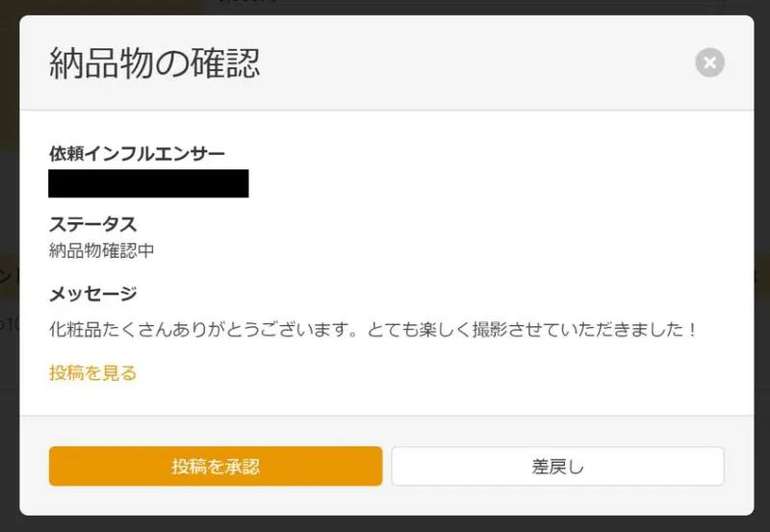Click the 差戻し button to send back
Screen dimensions: 770x532
click(x=558, y=467)
